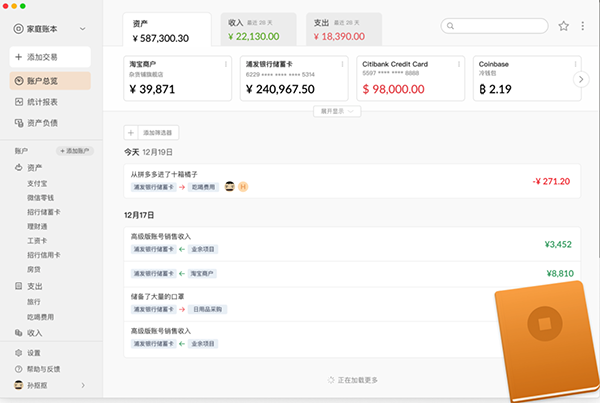The width and height of the screenshot is (600, 403).
Task: Open the top-right more options menu
Action: coord(582,26)
